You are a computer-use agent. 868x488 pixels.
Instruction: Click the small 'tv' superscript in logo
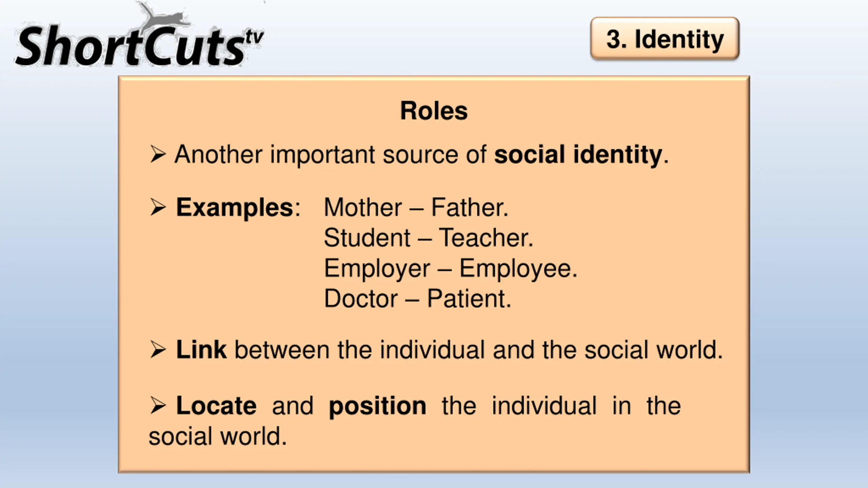(255, 38)
